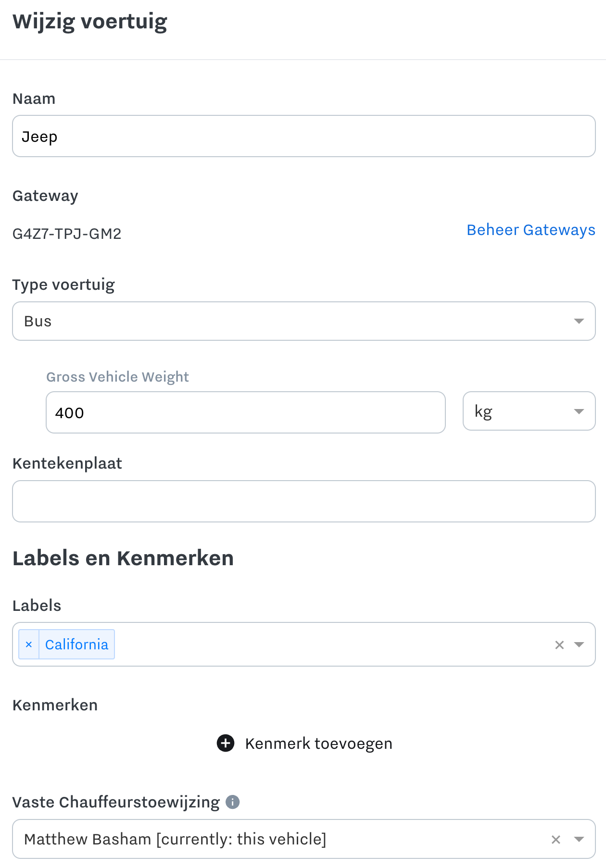Click the gateway serial G4Z7-TPJ-GM2
The height and width of the screenshot is (868, 606).
click(x=67, y=234)
